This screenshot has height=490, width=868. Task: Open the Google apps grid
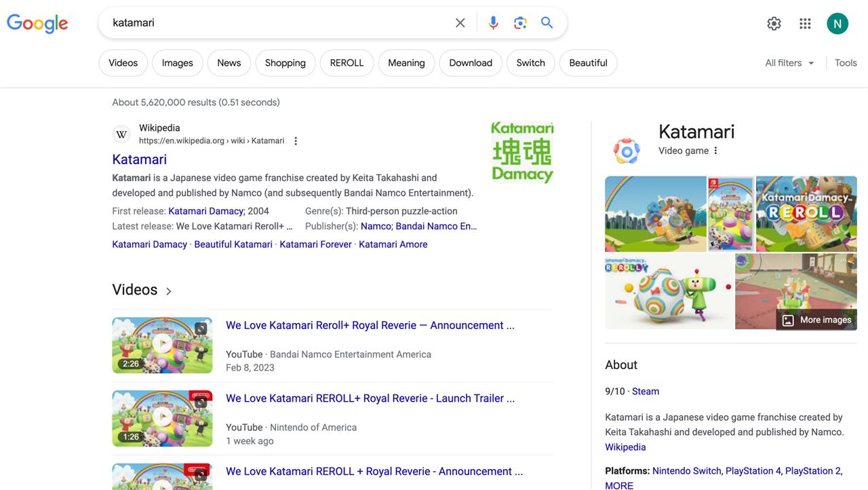[805, 24]
